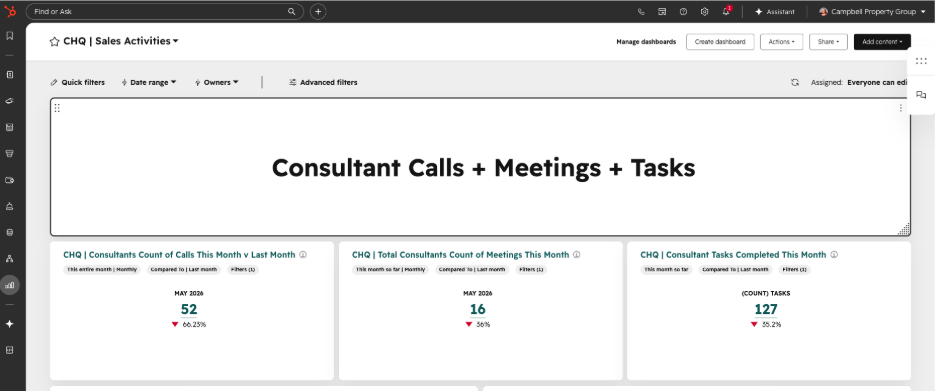Favorite the dashboard with the star icon
This screenshot has height=391, width=936.
coord(54,41)
